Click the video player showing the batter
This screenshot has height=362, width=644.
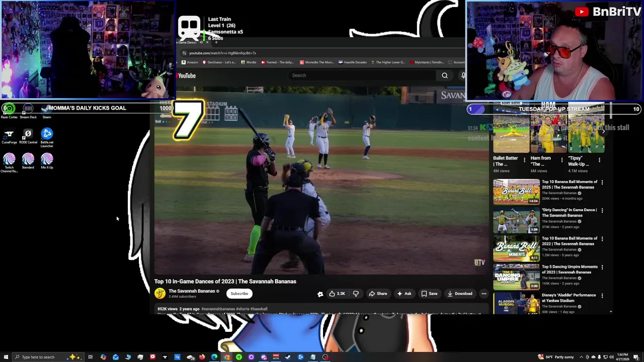click(x=320, y=181)
